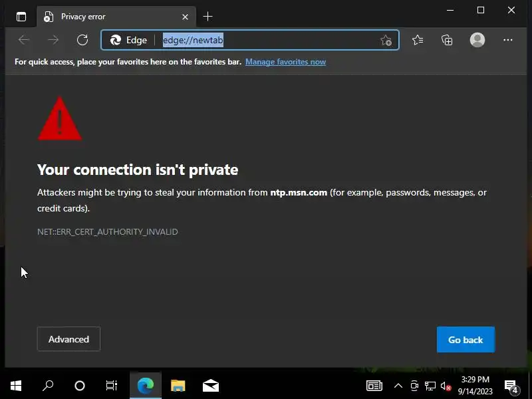The image size is (532, 399).
Task: Click the muted volume tray icon
Action: click(x=446, y=386)
